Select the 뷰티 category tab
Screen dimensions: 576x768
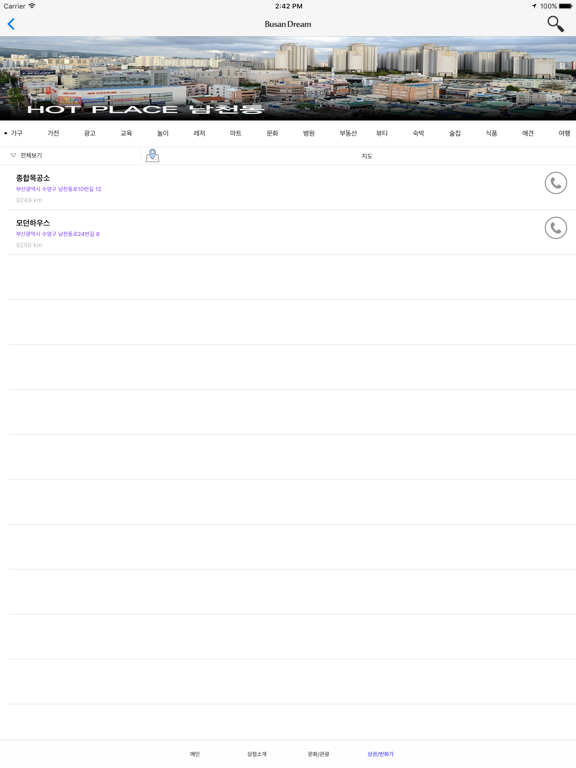pyautogui.click(x=382, y=133)
